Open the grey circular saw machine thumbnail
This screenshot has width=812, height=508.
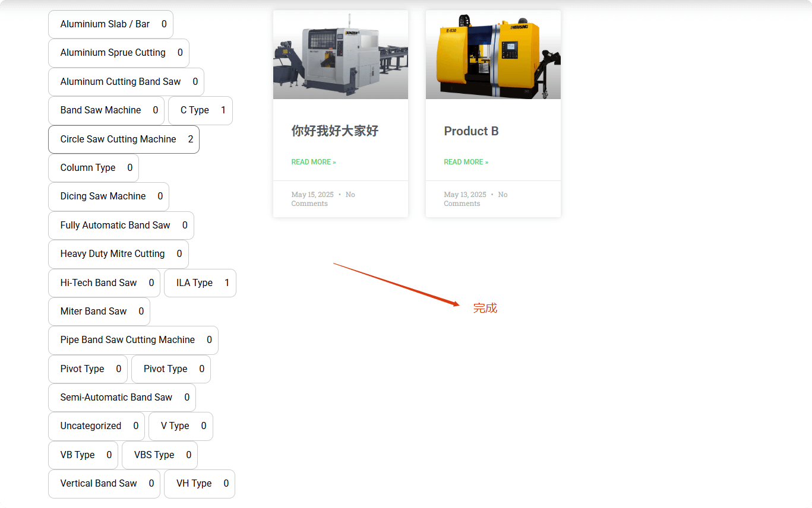click(340, 55)
